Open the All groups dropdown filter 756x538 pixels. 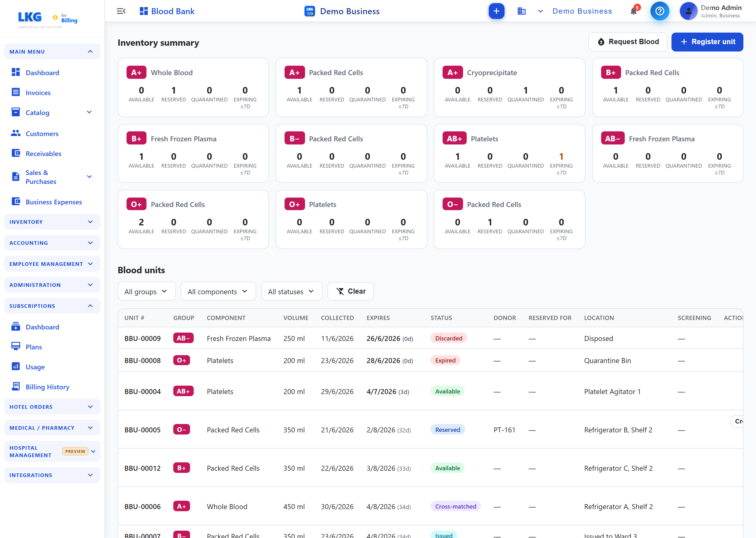(x=146, y=291)
